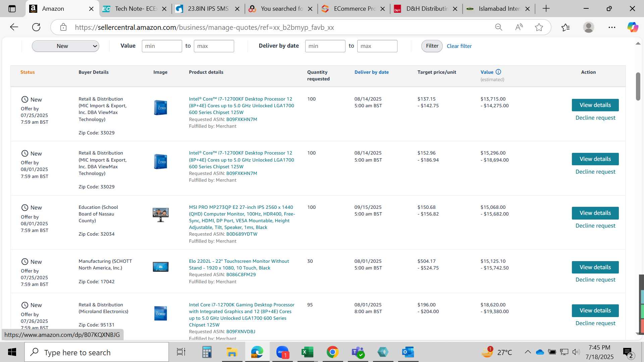Screen dimensions: 644x362
Task: Click the page vertical scrollbar thumb
Action: point(638,86)
